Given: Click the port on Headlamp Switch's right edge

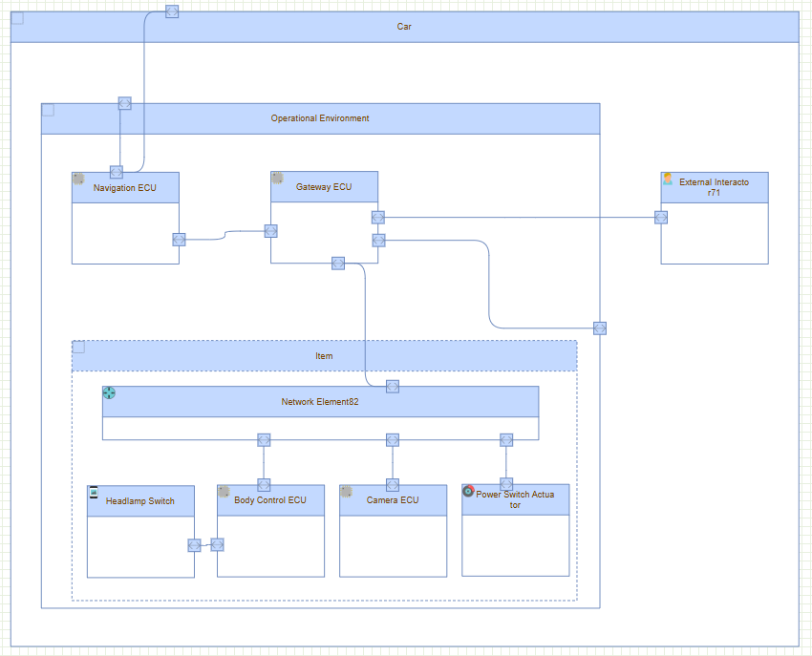Looking at the screenshot, I should pos(195,545).
